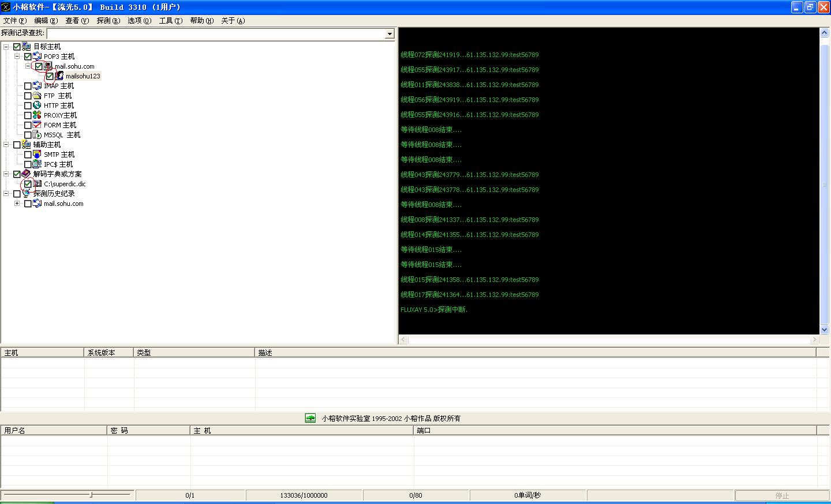Click the 解码字典或方案 book icon
The height and width of the screenshot is (504, 831).
pyautogui.click(x=27, y=174)
